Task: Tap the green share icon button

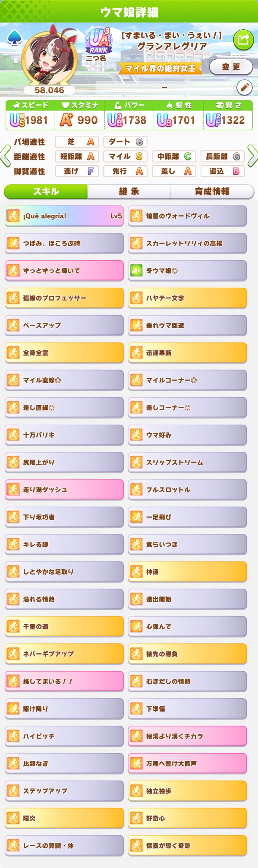Action: pyautogui.click(x=243, y=40)
